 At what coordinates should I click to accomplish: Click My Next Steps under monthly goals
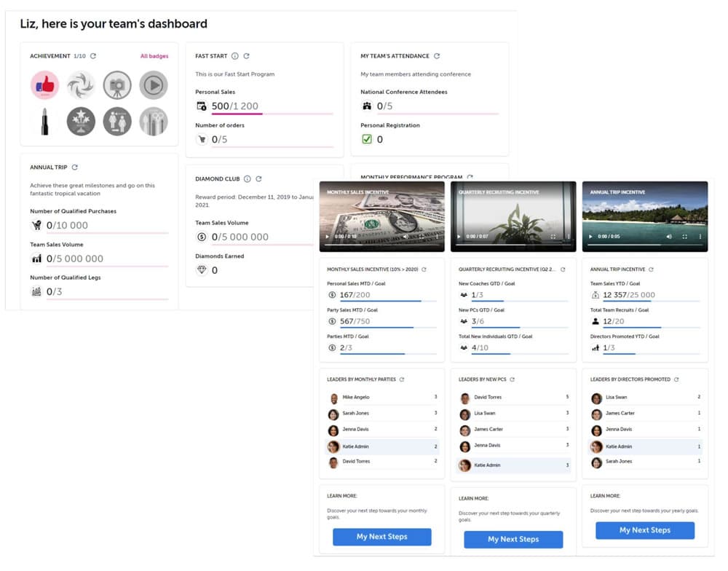(381, 537)
